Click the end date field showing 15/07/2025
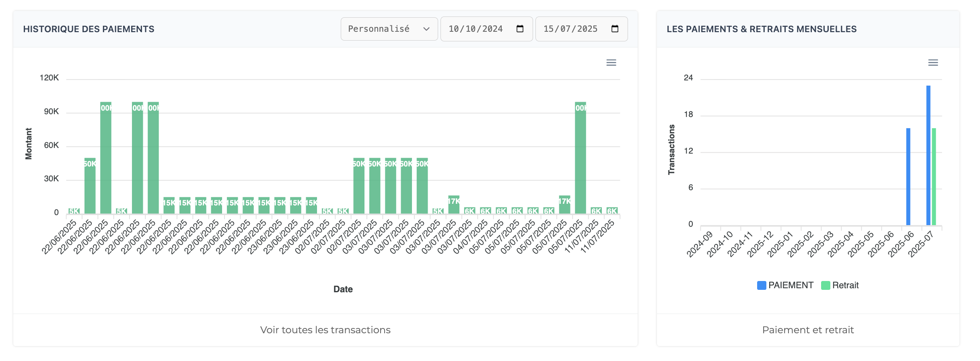This screenshot has width=980, height=361. point(570,29)
